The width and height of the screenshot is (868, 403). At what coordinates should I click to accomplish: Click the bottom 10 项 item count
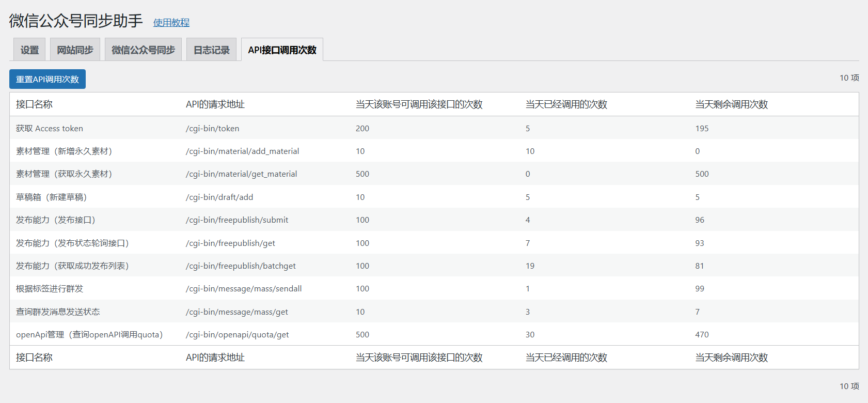[849, 386]
